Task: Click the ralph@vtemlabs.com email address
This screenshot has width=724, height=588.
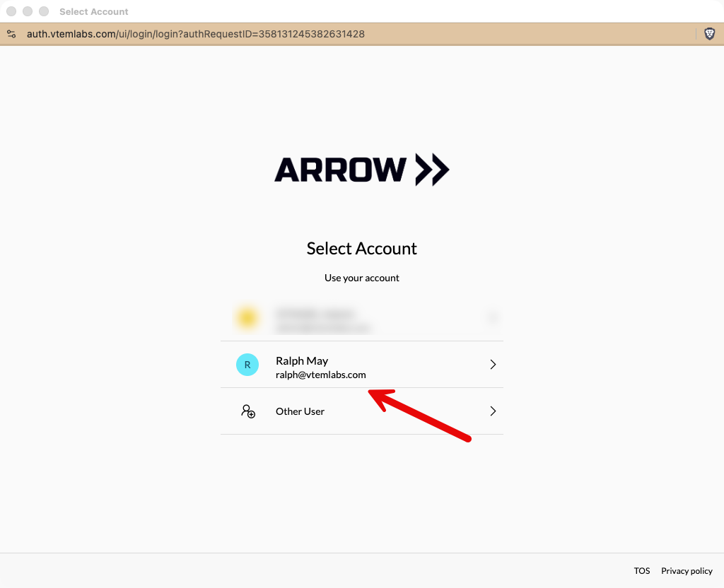Action: tap(320, 375)
